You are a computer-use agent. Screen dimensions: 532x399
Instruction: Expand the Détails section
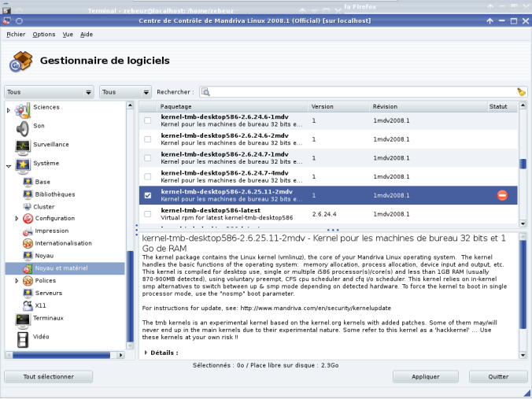(146, 353)
